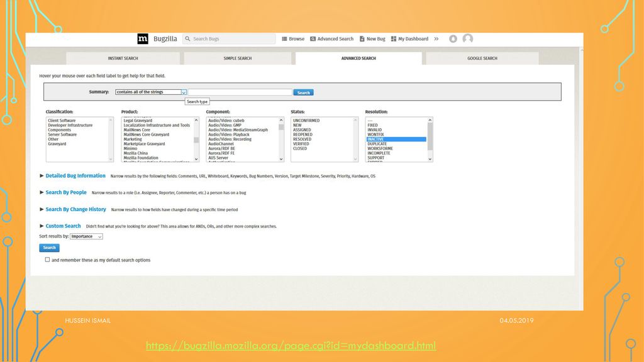Select "WORKSFORME" in the Resolution list
This screenshot has height=362, width=644.
point(380,148)
